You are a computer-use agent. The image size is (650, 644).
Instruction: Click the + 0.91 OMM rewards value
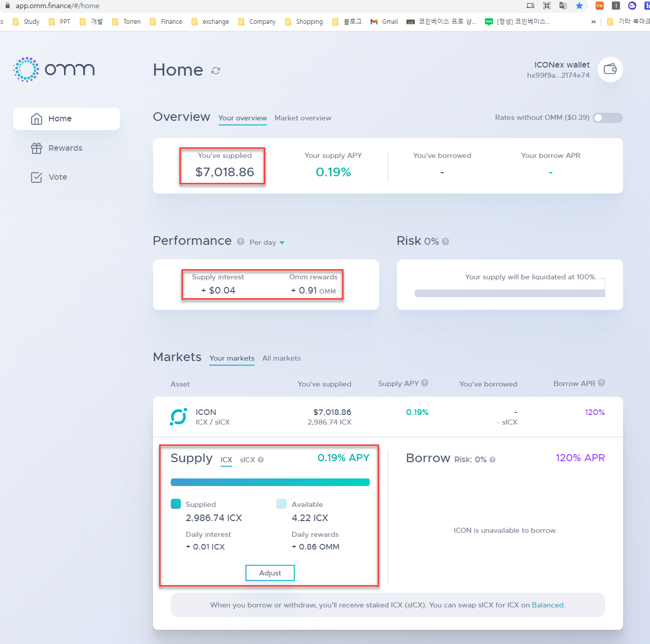(x=313, y=291)
